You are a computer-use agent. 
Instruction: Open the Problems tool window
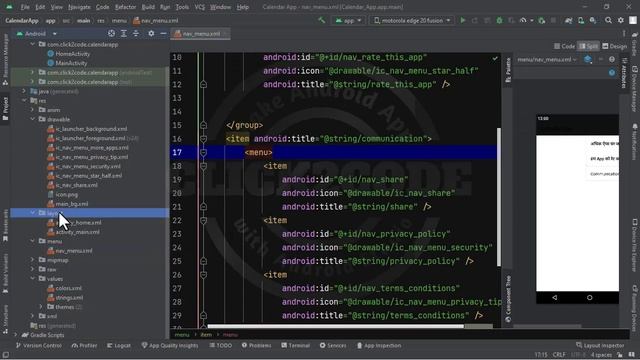[x=256, y=345]
